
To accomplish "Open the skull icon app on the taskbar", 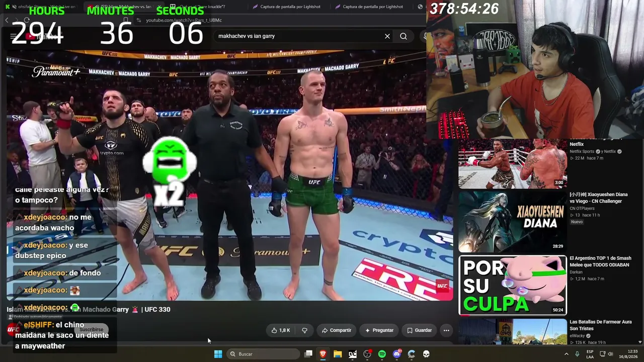I will (426, 354).
